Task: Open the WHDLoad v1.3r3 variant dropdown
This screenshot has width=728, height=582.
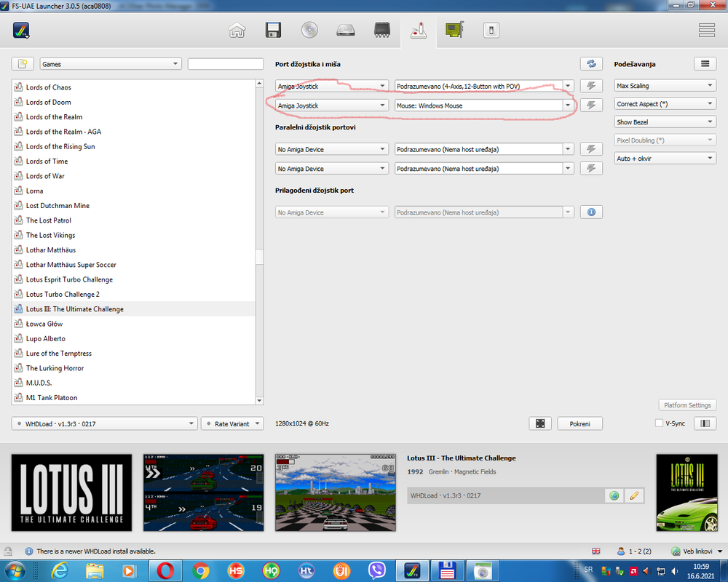Action: coord(104,423)
